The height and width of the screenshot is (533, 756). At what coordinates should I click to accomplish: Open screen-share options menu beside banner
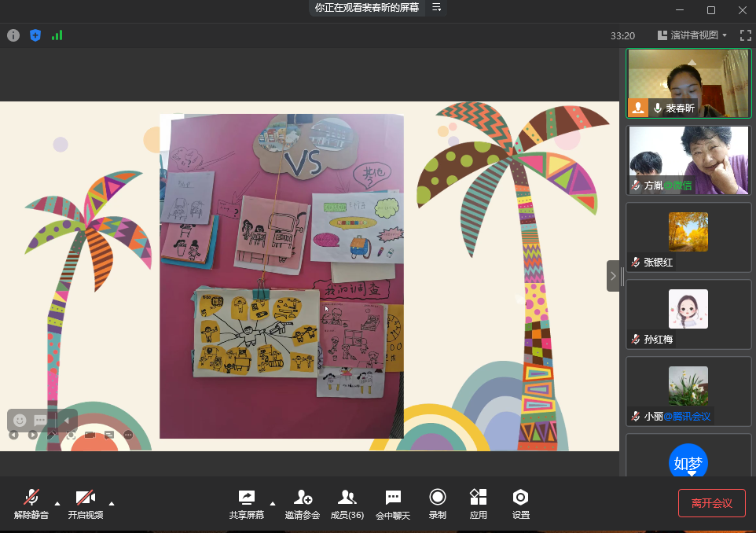(x=437, y=8)
